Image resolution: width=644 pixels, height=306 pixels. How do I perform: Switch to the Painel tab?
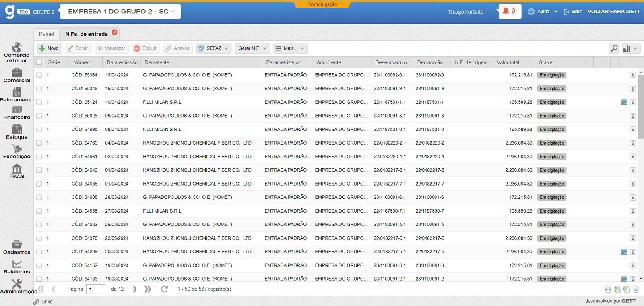(x=46, y=34)
